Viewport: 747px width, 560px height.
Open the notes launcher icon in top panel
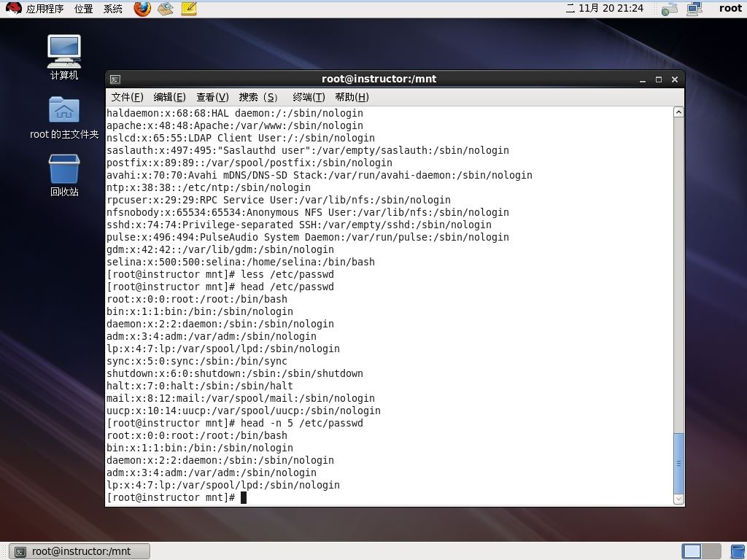[x=189, y=9]
